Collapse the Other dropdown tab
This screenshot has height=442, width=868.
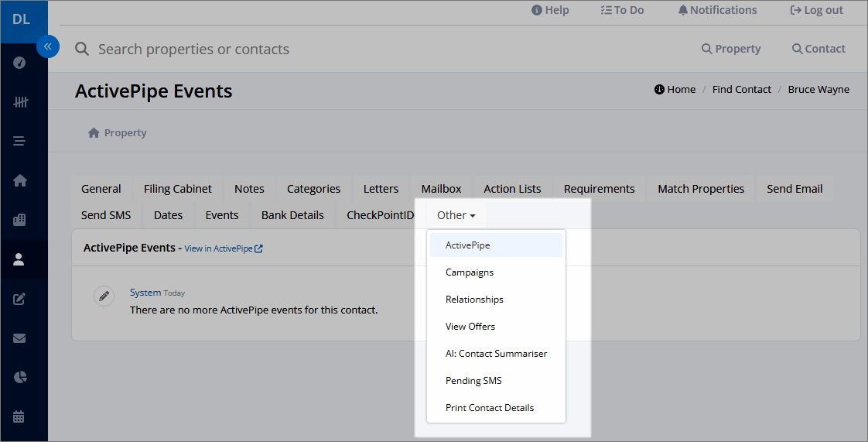point(456,215)
